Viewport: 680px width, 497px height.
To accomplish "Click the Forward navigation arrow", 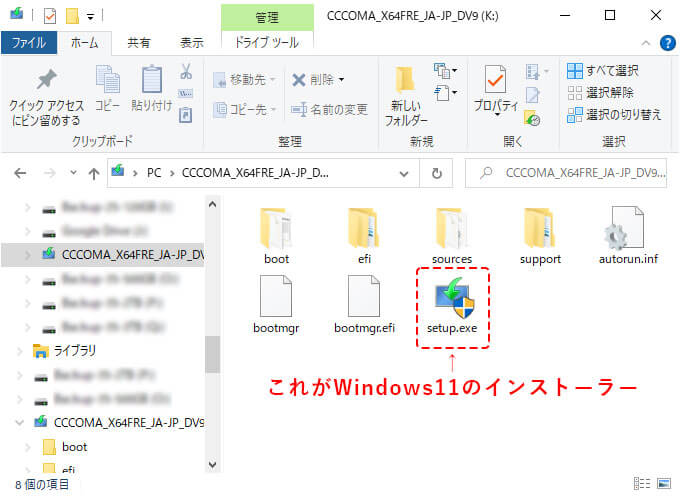I will 50,173.
